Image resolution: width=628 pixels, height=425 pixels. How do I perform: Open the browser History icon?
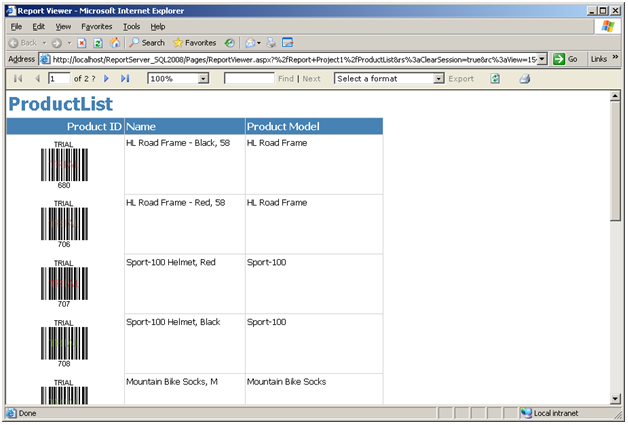click(x=229, y=42)
